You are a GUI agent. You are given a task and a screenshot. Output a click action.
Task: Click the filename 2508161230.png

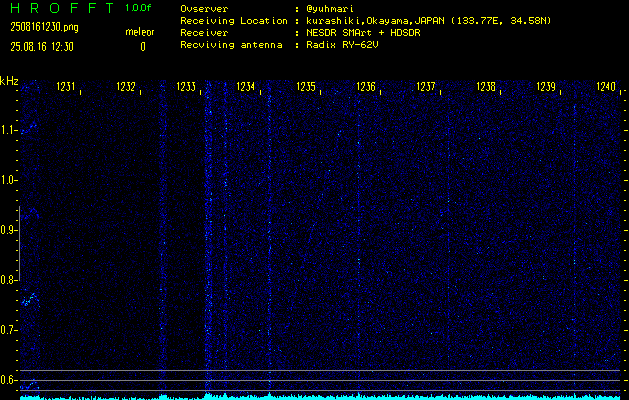(45, 27)
